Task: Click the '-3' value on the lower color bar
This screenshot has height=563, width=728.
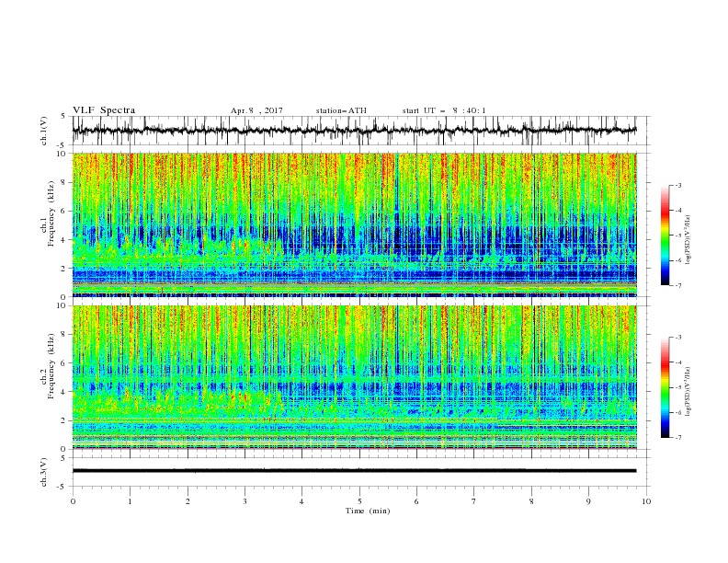Action: (x=677, y=338)
